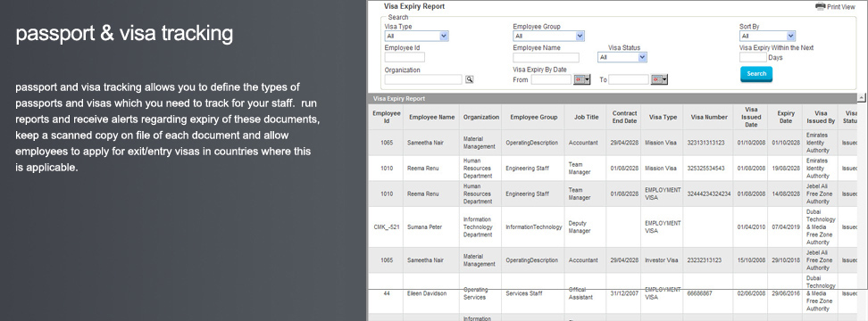Expand the Employee Group dropdown
Viewport: 868px width, 321px height.
click(548, 36)
